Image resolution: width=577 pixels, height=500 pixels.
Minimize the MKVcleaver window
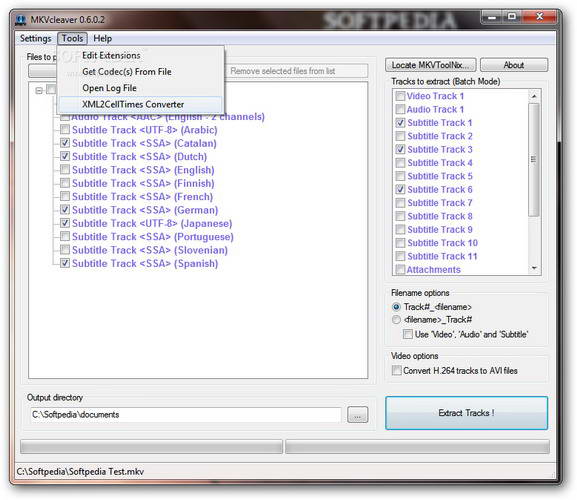point(492,17)
